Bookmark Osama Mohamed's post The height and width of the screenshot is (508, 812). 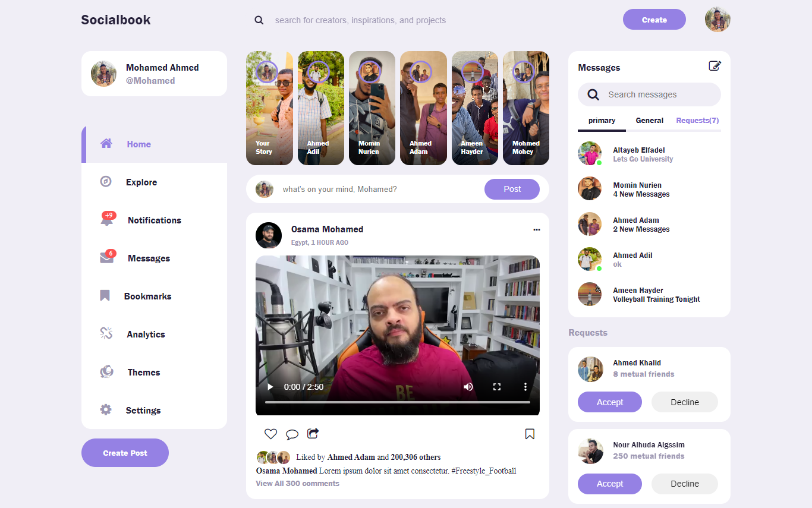(x=530, y=434)
